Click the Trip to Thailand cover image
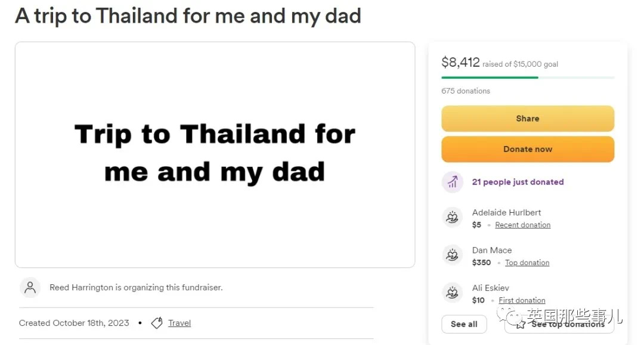This screenshot has height=345, width=644. (x=215, y=155)
